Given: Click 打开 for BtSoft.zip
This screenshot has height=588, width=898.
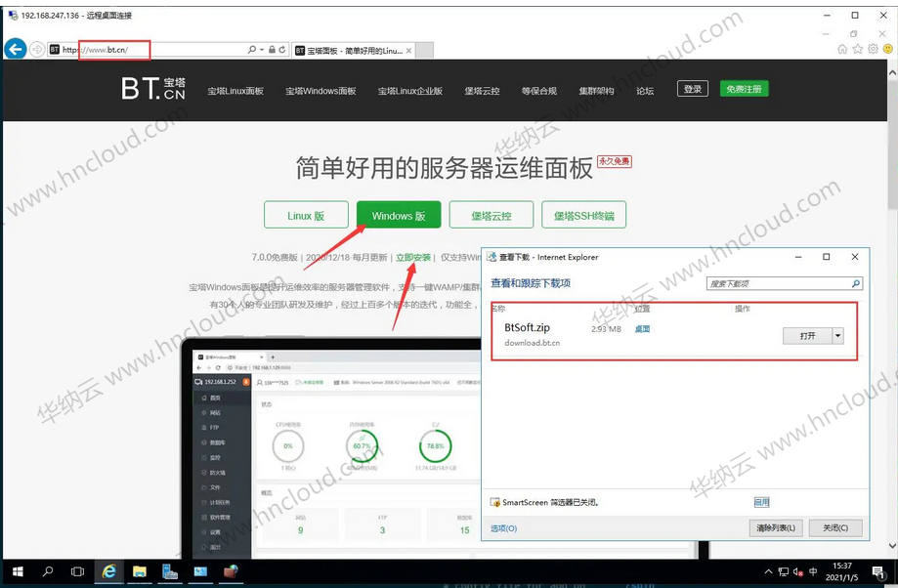Looking at the screenshot, I should pyautogui.click(x=807, y=336).
